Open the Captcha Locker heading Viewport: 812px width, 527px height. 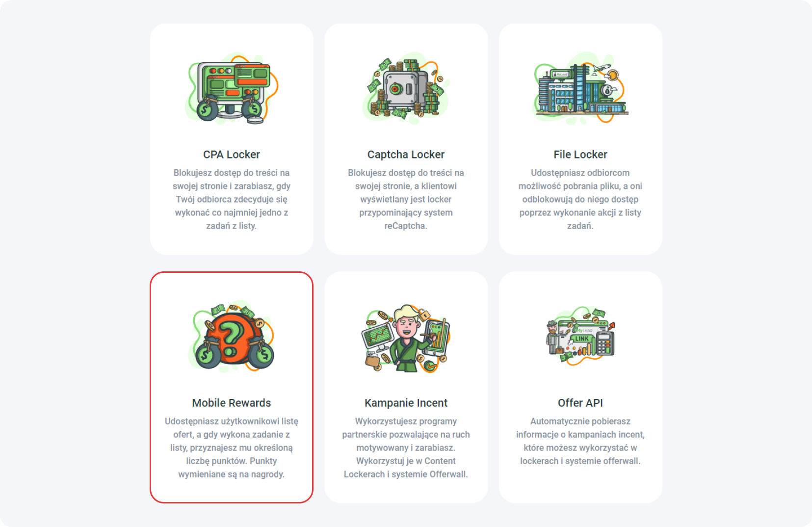pyautogui.click(x=406, y=155)
